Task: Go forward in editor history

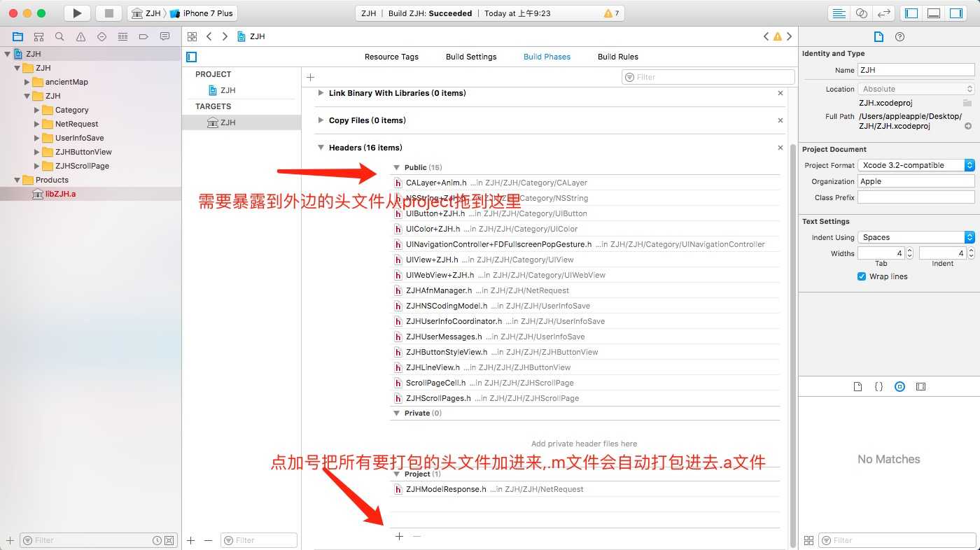Action: click(x=225, y=36)
